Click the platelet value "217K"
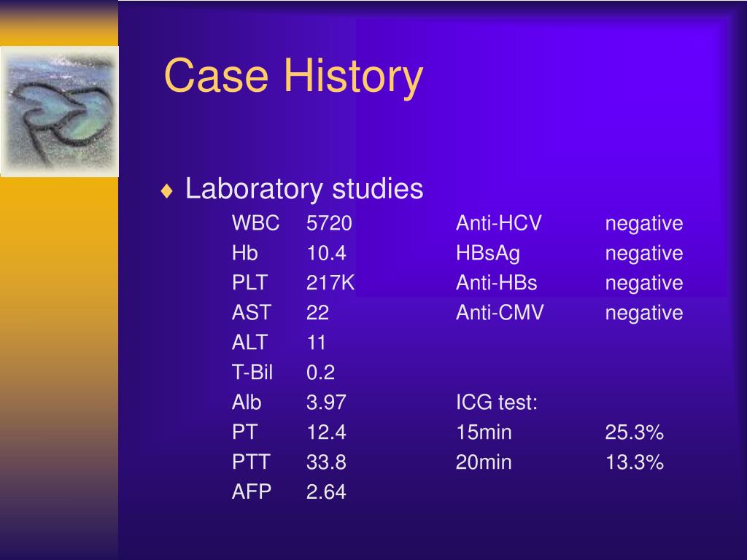Viewport: 747px width, 560px height. click(330, 282)
